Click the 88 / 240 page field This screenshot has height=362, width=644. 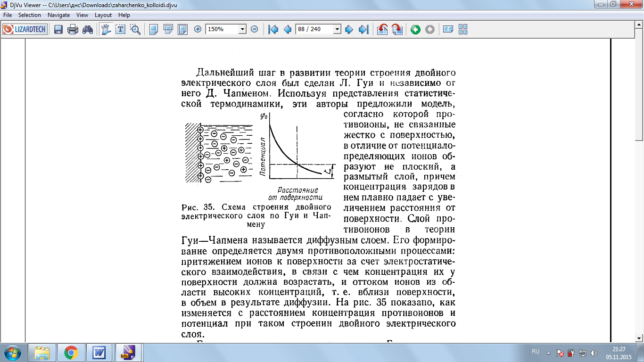(x=314, y=29)
